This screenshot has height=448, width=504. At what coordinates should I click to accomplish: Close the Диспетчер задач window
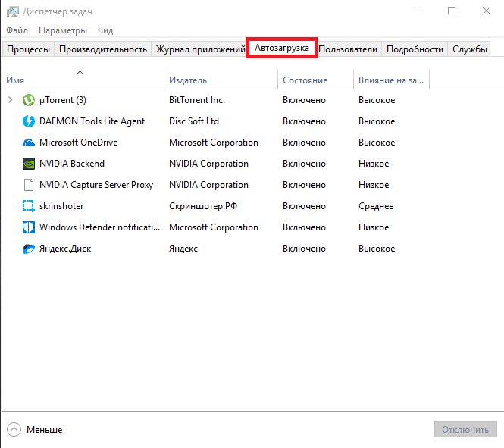click(487, 11)
